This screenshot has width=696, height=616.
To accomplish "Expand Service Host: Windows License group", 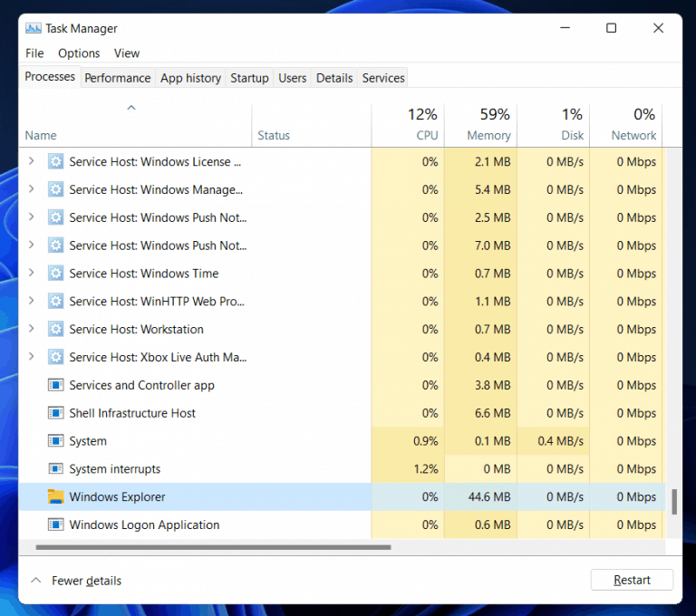I will pos(32,162).
